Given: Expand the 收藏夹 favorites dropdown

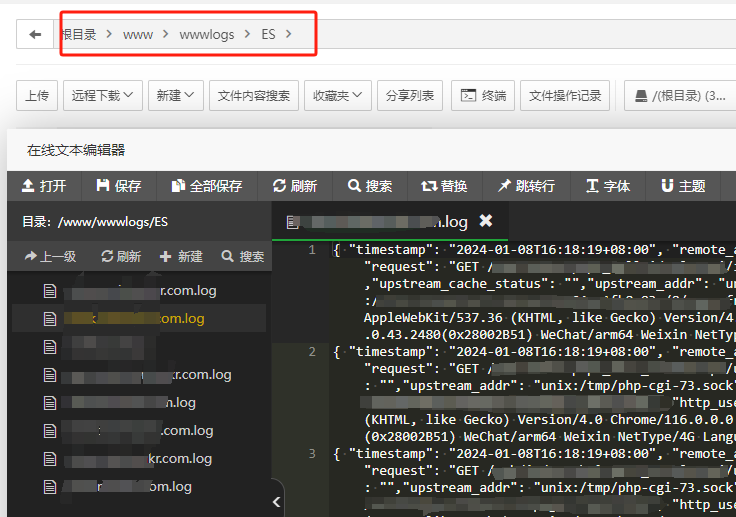Looking at the screenshot, I should [338, 96].
